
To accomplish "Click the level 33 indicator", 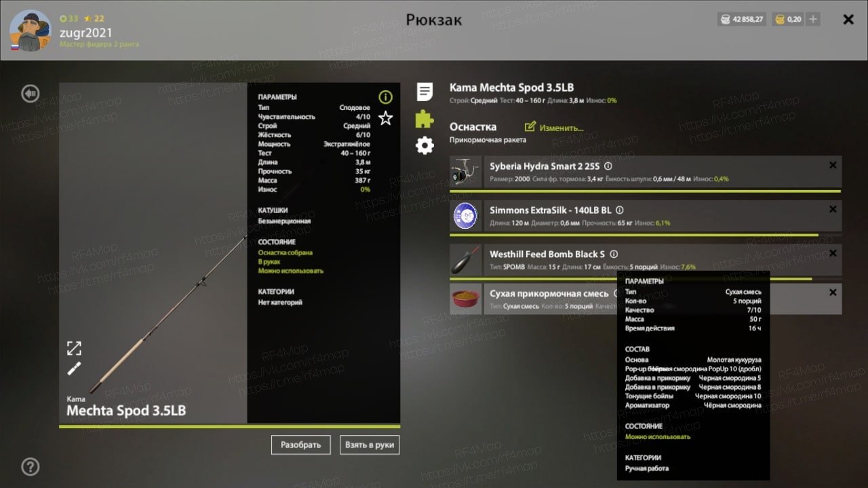I will (69, 18).
